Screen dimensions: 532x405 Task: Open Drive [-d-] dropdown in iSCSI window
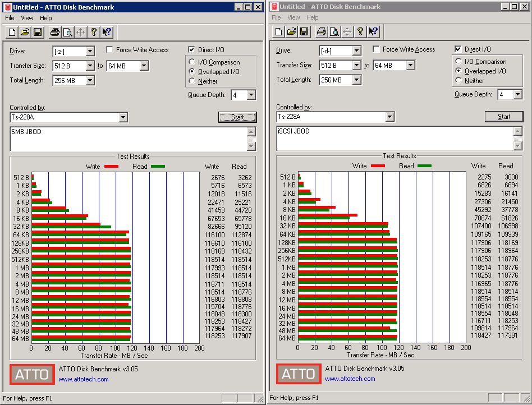point(356,50)
